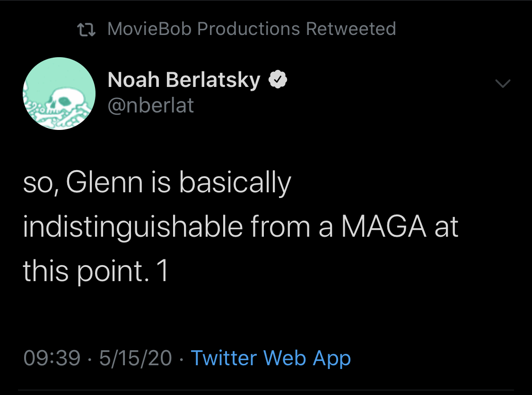Open MovieBob Productions profile from retweet label
Screen dimensions: 532x395
203,28
